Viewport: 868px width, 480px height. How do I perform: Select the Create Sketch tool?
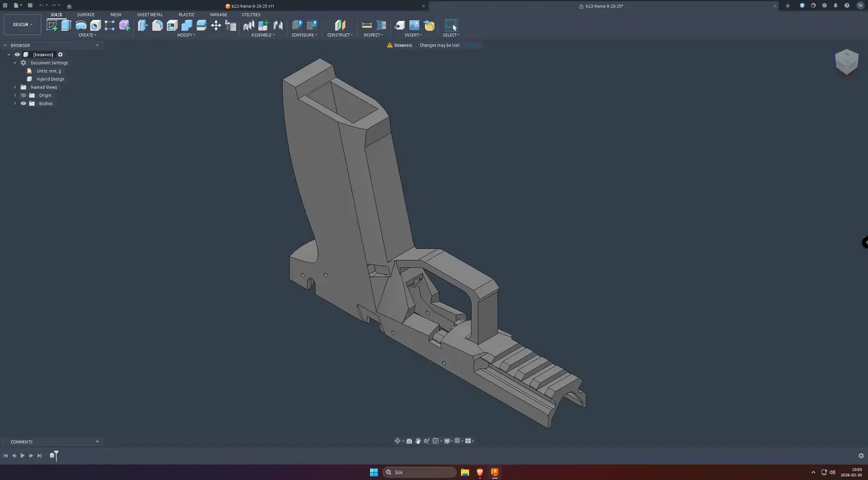tap(52, 25)
